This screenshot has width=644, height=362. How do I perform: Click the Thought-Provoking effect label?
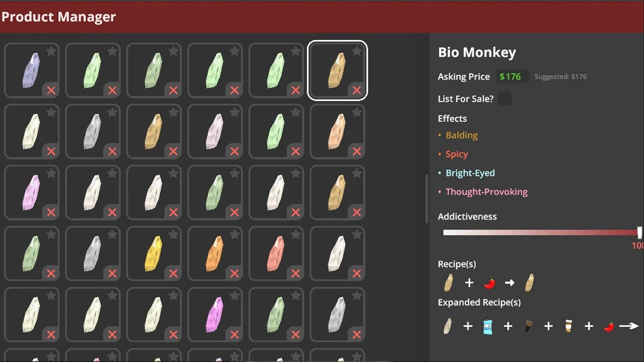(486, 192)
